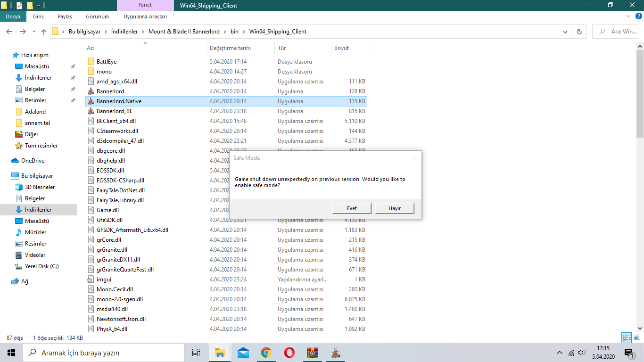Select the imgui configuration file icon
The height and width of the screenshot is (362, 644).
91,280
